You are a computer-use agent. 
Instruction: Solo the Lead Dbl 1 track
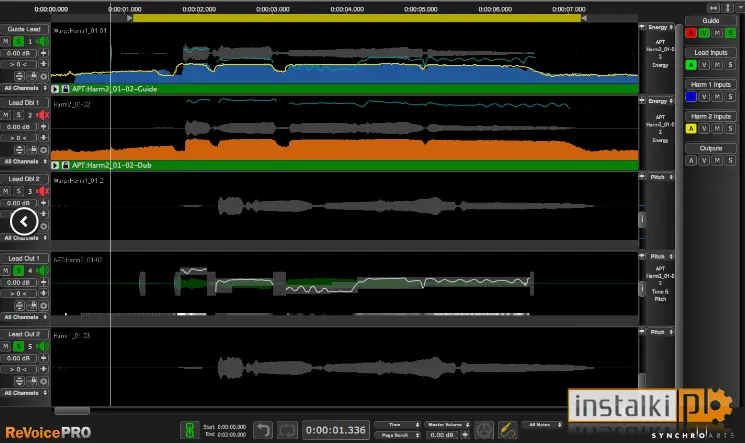click(18, 115)
